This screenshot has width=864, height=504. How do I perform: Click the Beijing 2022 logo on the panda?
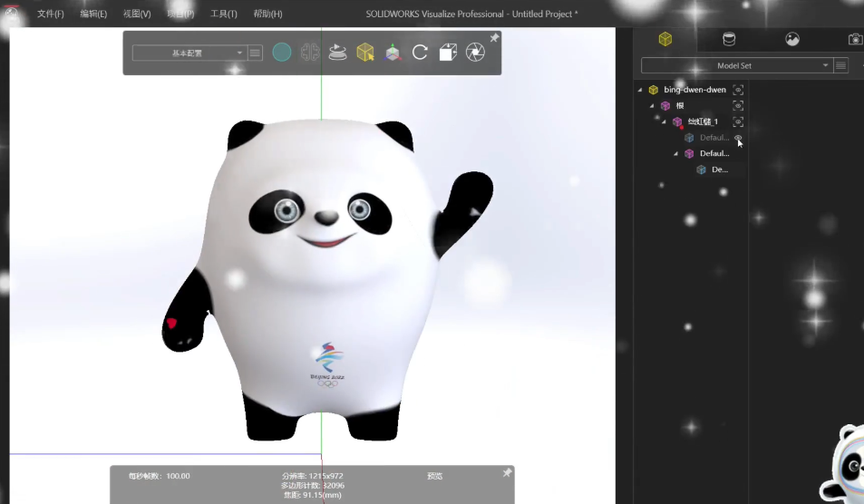pos(328,364)
